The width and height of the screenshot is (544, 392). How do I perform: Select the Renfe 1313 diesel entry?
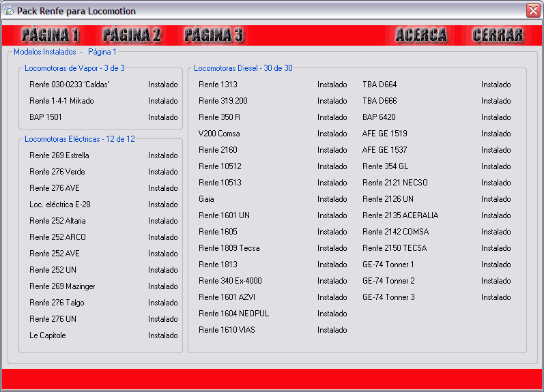pyautogui.click(x=218, y=85)
